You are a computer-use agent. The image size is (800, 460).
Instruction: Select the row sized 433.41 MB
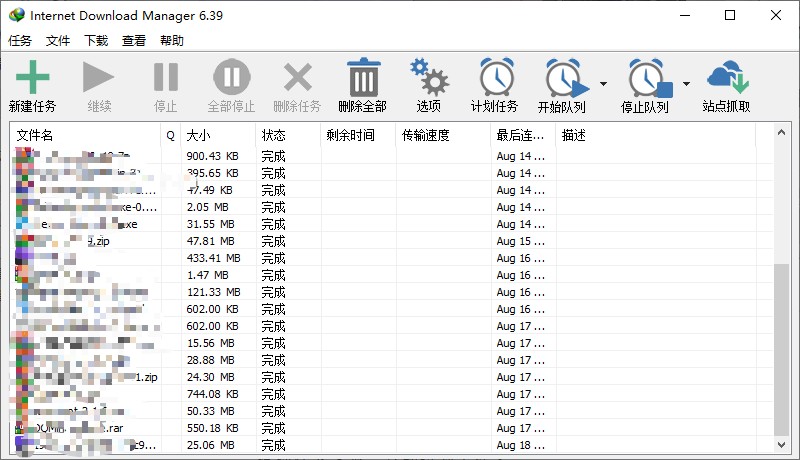pos(392,258)
